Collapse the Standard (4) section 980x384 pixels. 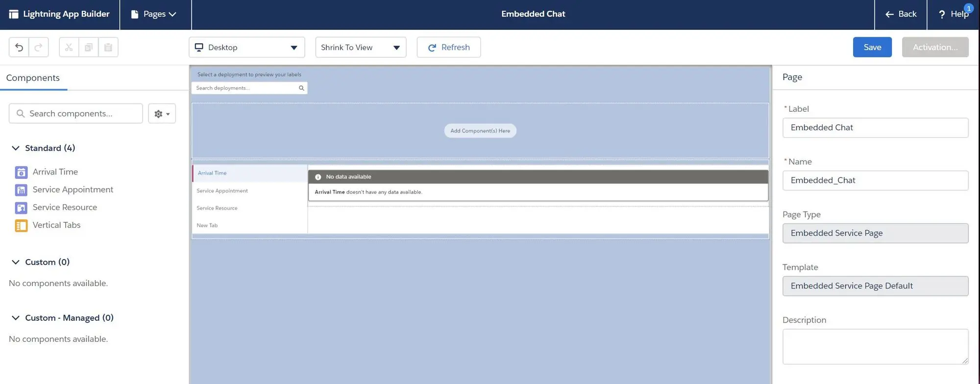tap(16, 148)
